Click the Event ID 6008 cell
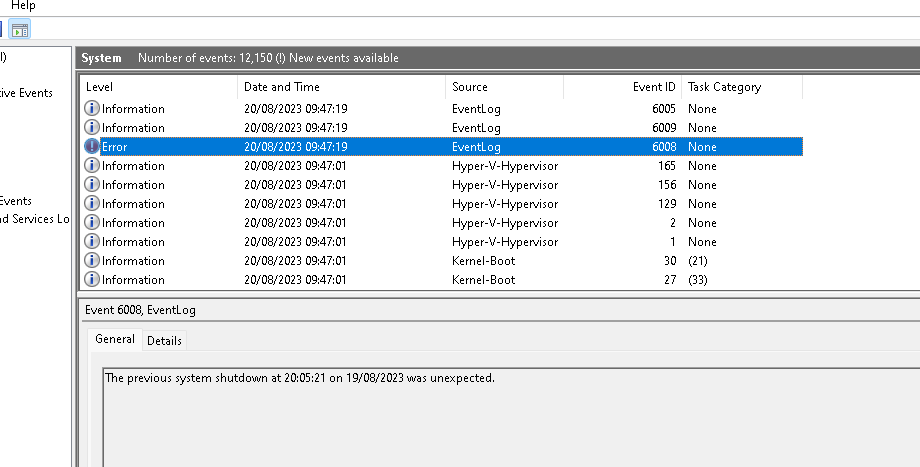This screenshot has width=920, height=467. coord(664,147)
